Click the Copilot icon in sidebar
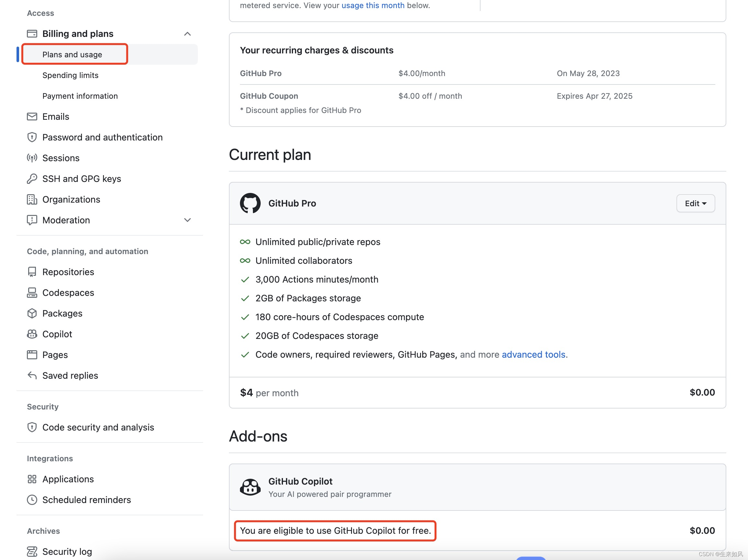Viewport: 748px width, 560px height. pyautogui.click(x=32, y=334)
